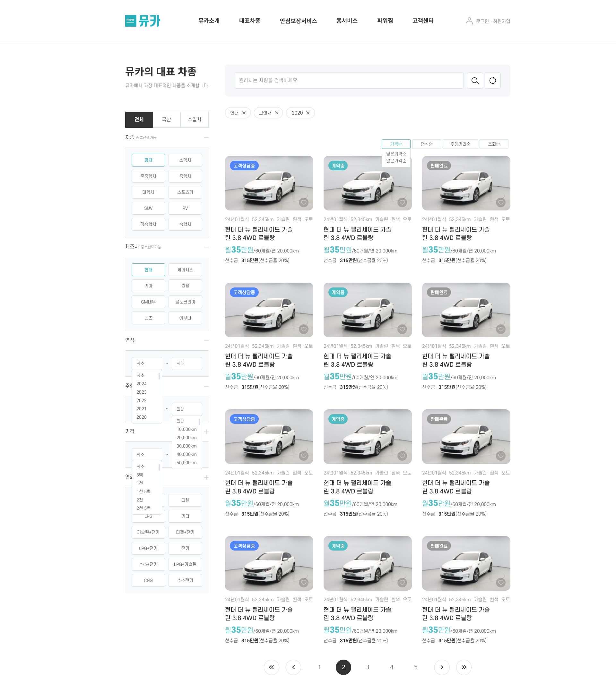
Task: Click the search magnifier icon button
Action: coord(475,81)
